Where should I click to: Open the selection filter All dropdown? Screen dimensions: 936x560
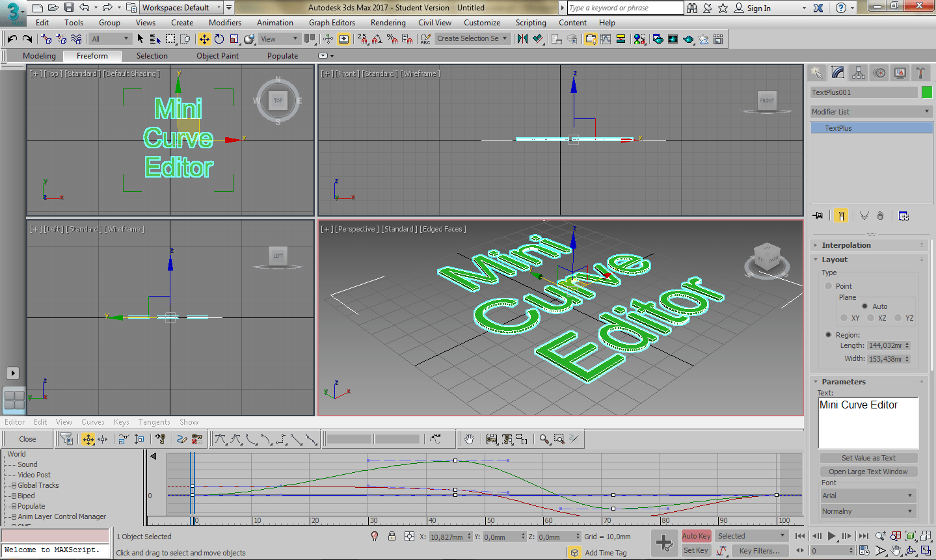[x=110, y=39]
